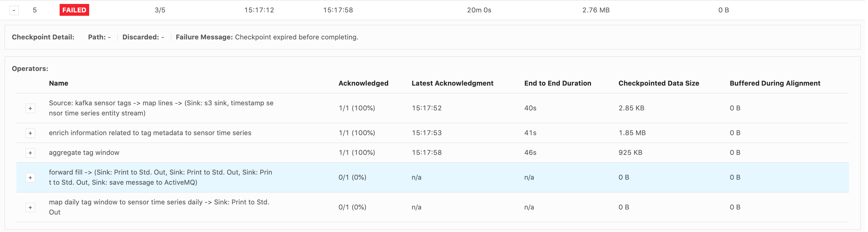The width and height of the screenshot is (868, 232).
Task: Click the Acknowledged column header
Action: pos(363,83)
